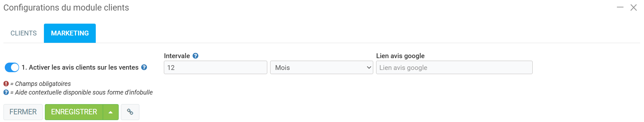Click the FERMER button
The image size is (644, 122).
(x=23, y=112)
